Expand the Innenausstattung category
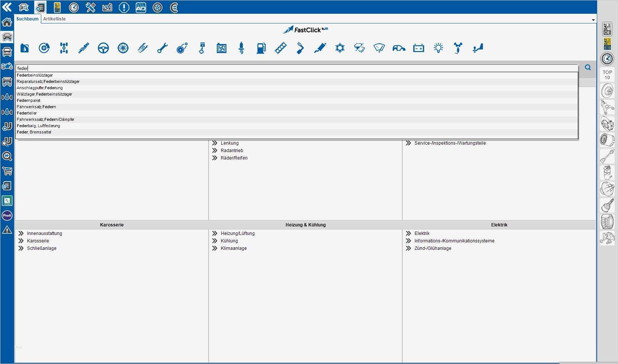The height and width of the screenshot is (364, 618). click(21, 233)
